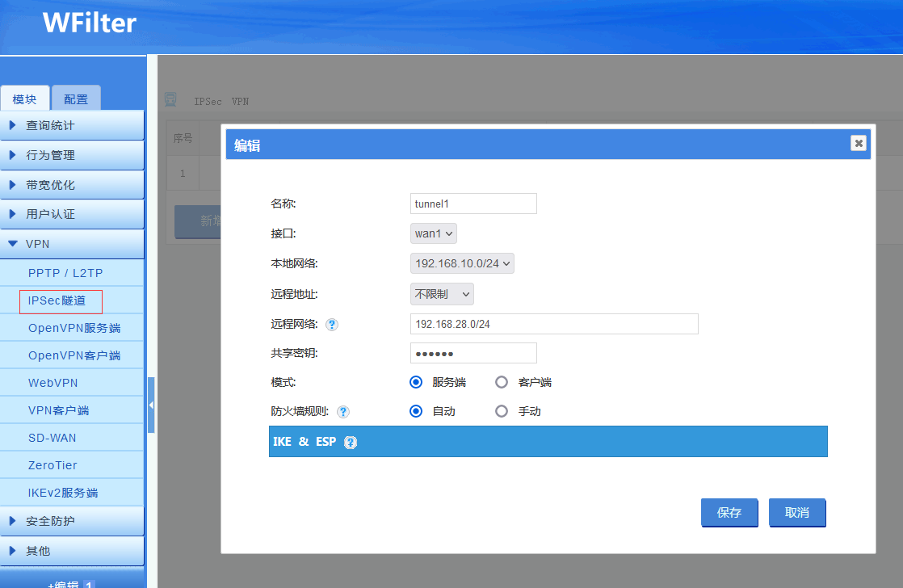This screenshot has width=903, height=588.
Task: Select the 客户端 mode radio button
Action: tap(502, 382)
